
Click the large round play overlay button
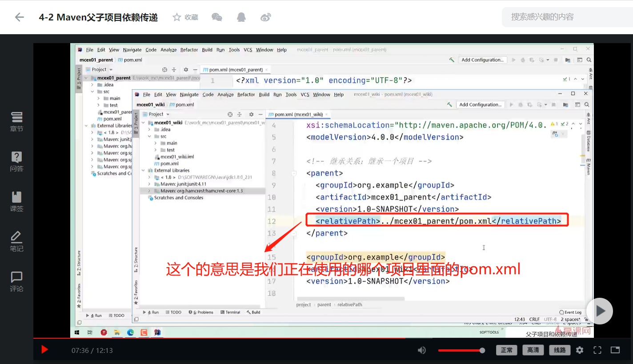tap(600, 311)
